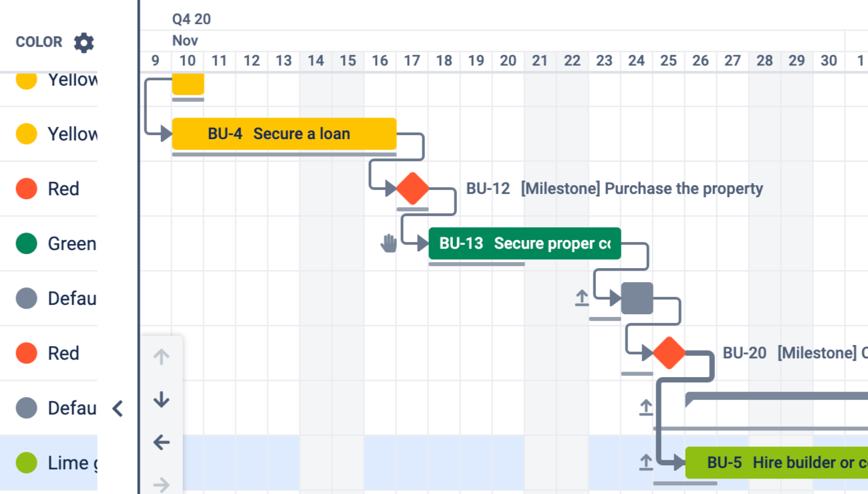Click the Green color swatch in the list
The width and height of the screenshot is (868, 494).
[x=27, y=243]
